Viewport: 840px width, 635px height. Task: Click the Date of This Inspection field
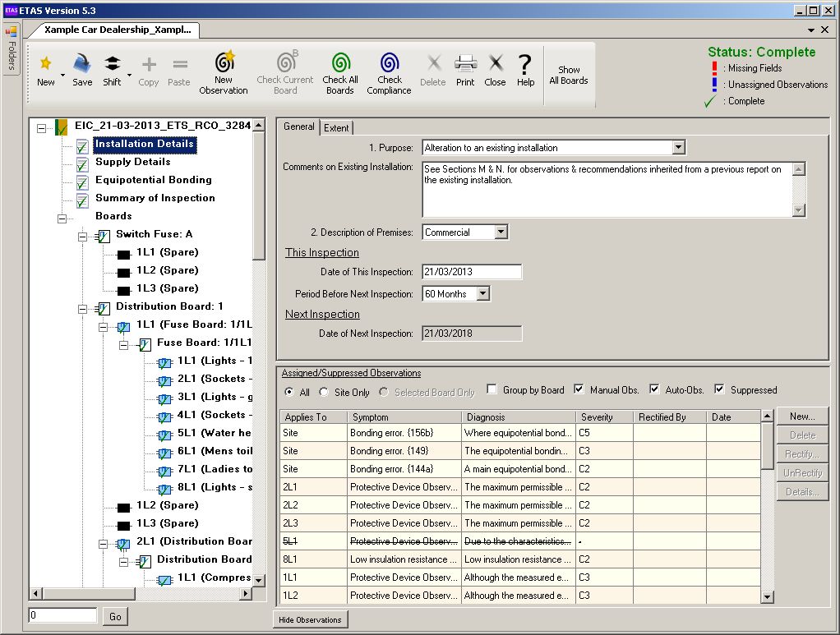(x=472, y=271)
